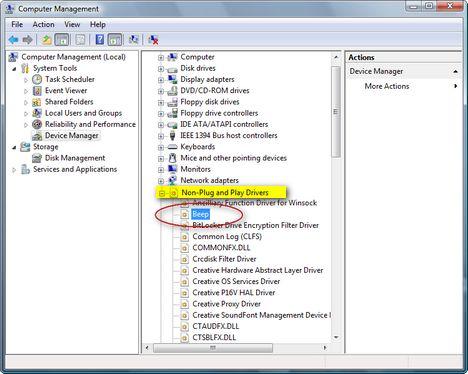
Task: Expand the Computer device category
Action: pyautogui.click(x=161, y=58)
